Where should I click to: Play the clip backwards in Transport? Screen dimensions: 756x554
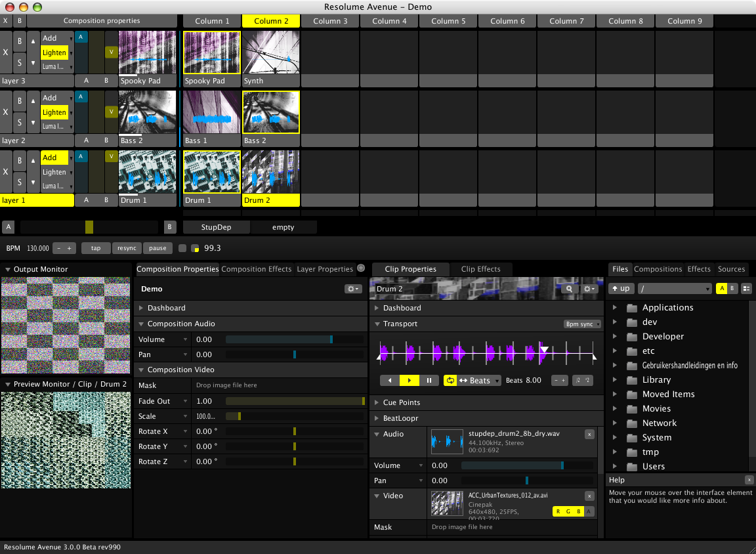(x=390, y=381)
